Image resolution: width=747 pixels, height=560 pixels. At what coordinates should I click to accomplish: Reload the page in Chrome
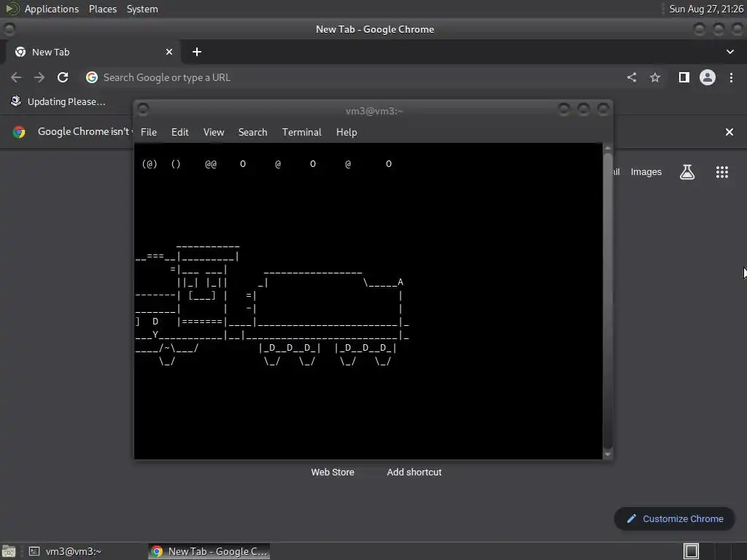[x=63, y=77]
